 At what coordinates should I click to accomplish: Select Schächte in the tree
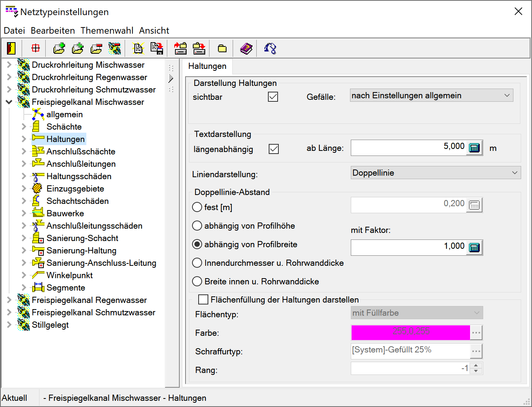tap(64, 127)
